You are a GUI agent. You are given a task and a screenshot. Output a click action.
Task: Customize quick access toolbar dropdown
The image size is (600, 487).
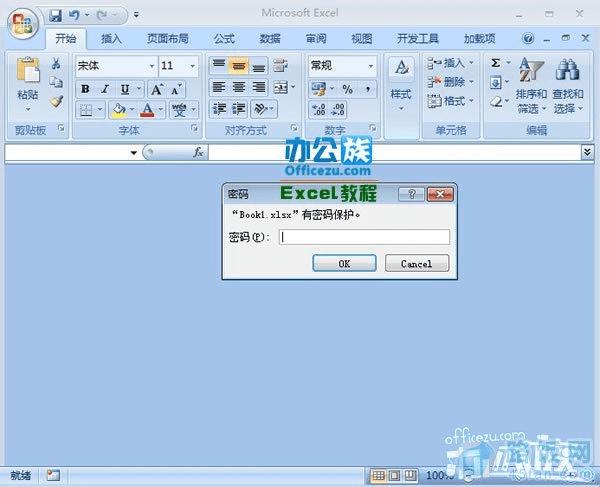tap(136, 15)
